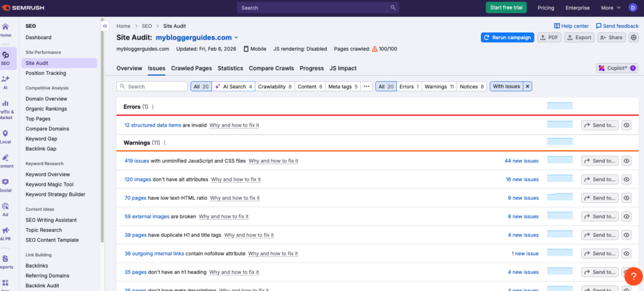Select the SEO rail icon
This screenshot has width=644, height=291.
click(x=6, y=58)
